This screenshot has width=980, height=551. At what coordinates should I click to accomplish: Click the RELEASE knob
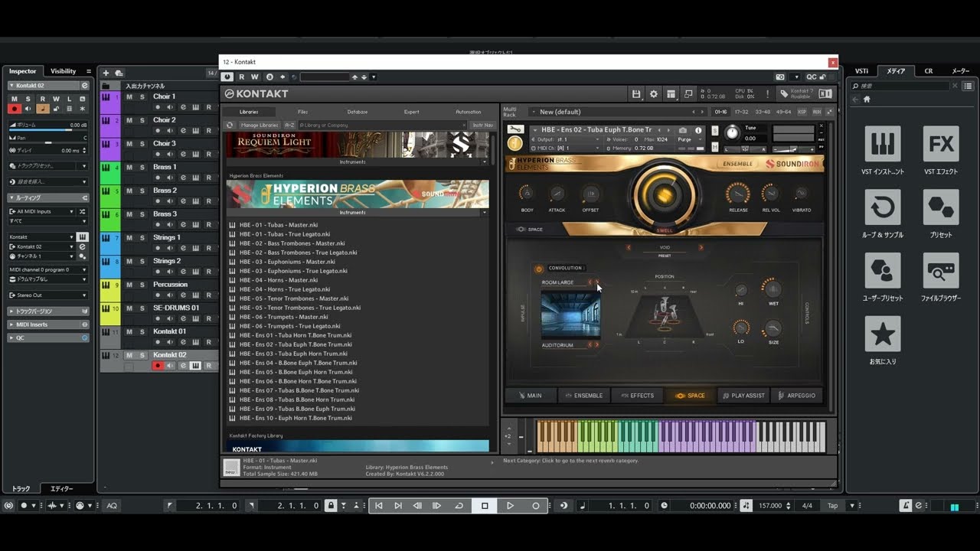738,194
